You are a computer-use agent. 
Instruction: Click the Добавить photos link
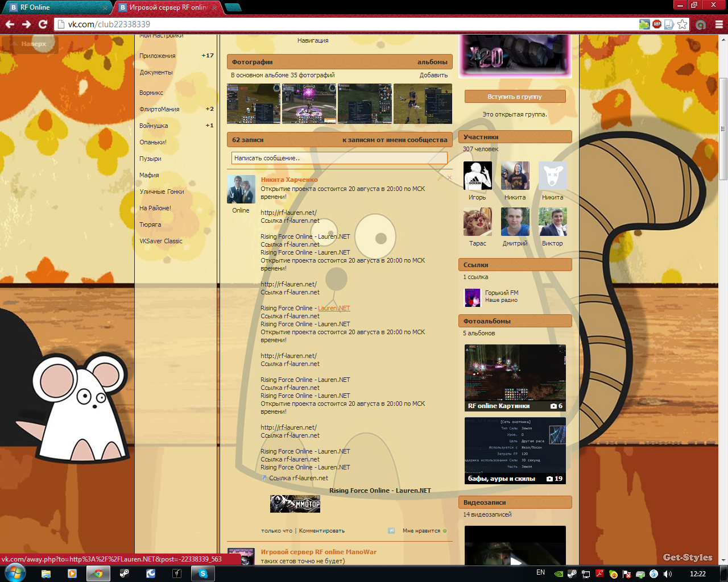[433, 75]
